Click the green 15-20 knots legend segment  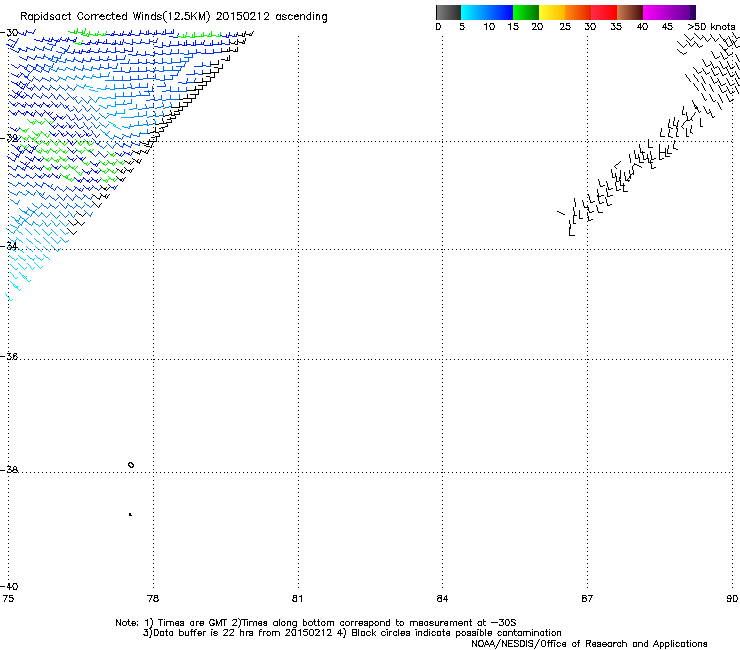[x=526, y=12]
